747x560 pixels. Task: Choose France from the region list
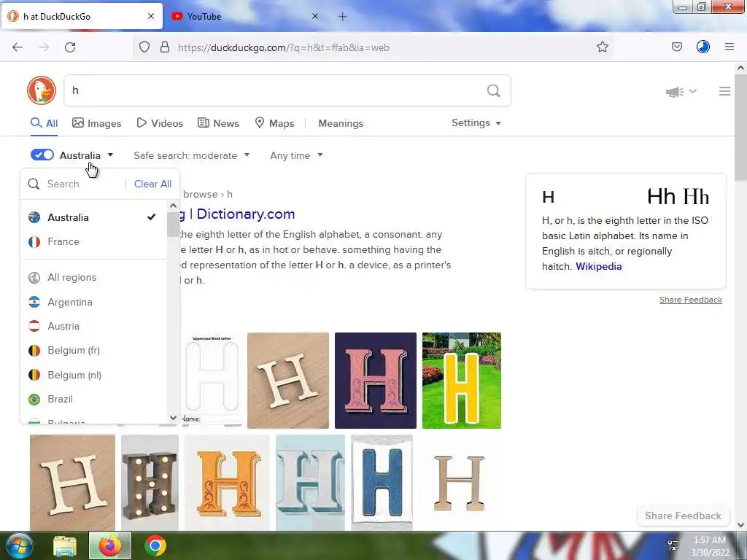tap(93, 242)
